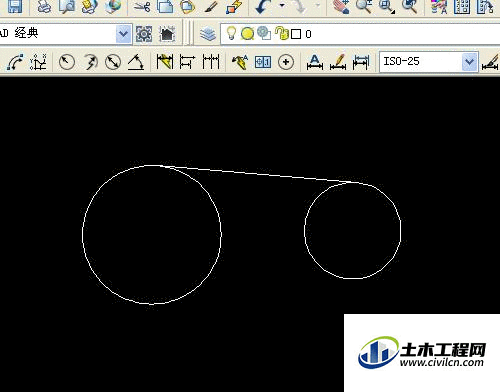The width and height of the screenshot is (500, 392).
Task: Open the geometric Tolerance tool
Action: click(263, 62)
